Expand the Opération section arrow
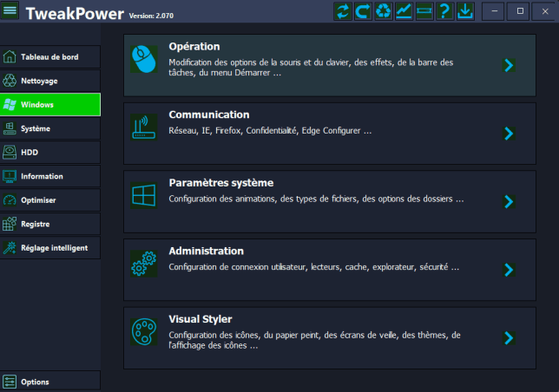 tap(509, 65)
